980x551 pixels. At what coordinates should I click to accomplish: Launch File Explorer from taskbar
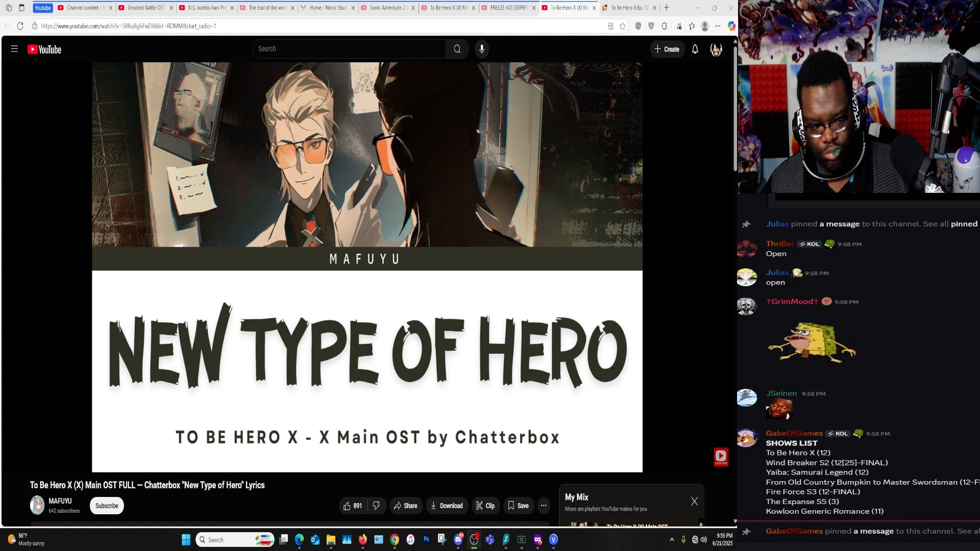pyautogui.click(x=331, y=539)
